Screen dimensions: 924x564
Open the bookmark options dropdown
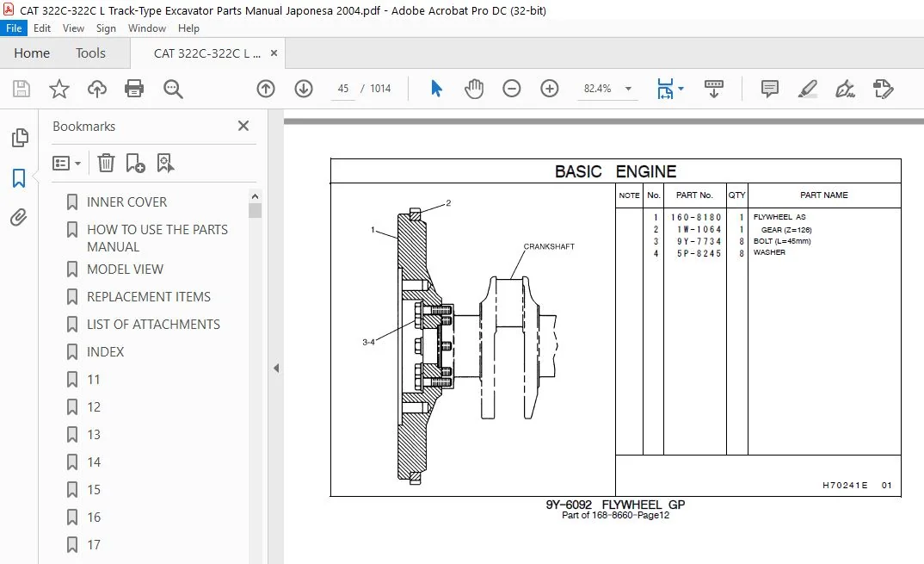tap(66, 163)
